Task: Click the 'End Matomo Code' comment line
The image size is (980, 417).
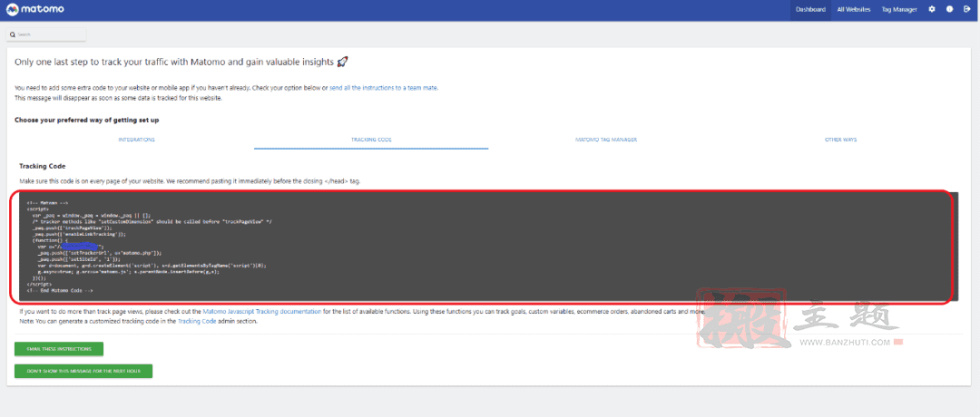Action: [60, 291]
